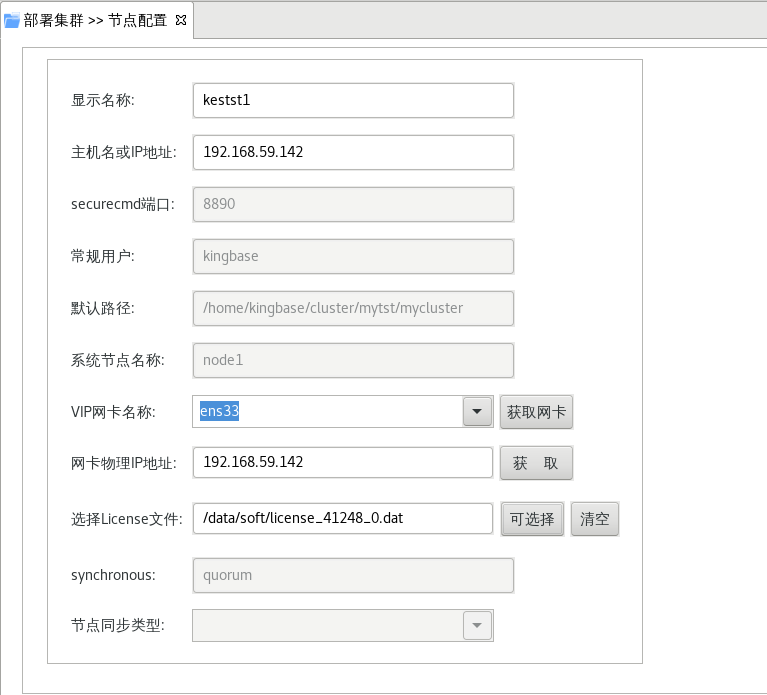Click the 默认路径 field
This screenshot has width=767, height=695.
point(352,308)
